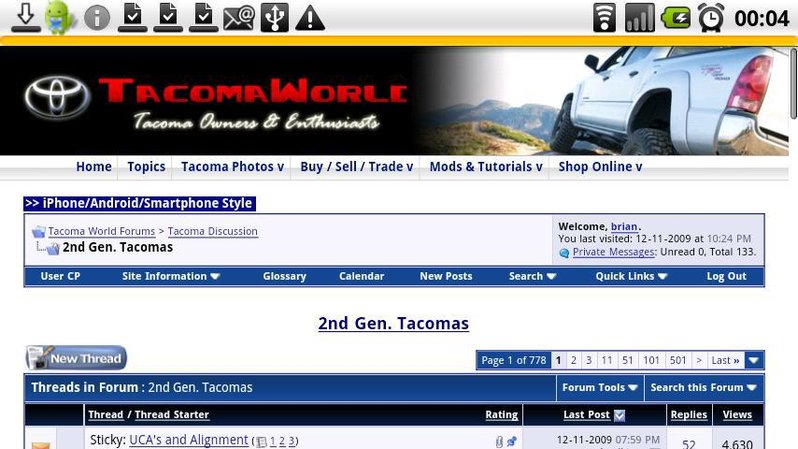The height and width of the screenshot is (449, 798).
Task: Go to page 501 of threads
Action: pyautogui.click(x=678, y=360)
